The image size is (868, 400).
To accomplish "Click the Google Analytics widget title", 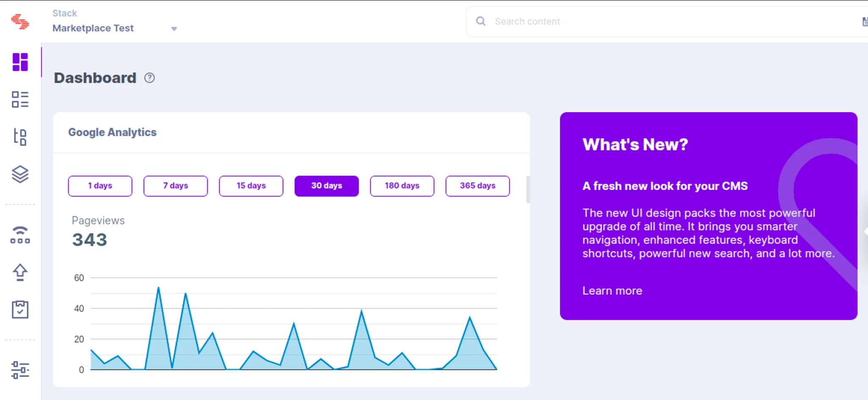I will click(112, 132).
